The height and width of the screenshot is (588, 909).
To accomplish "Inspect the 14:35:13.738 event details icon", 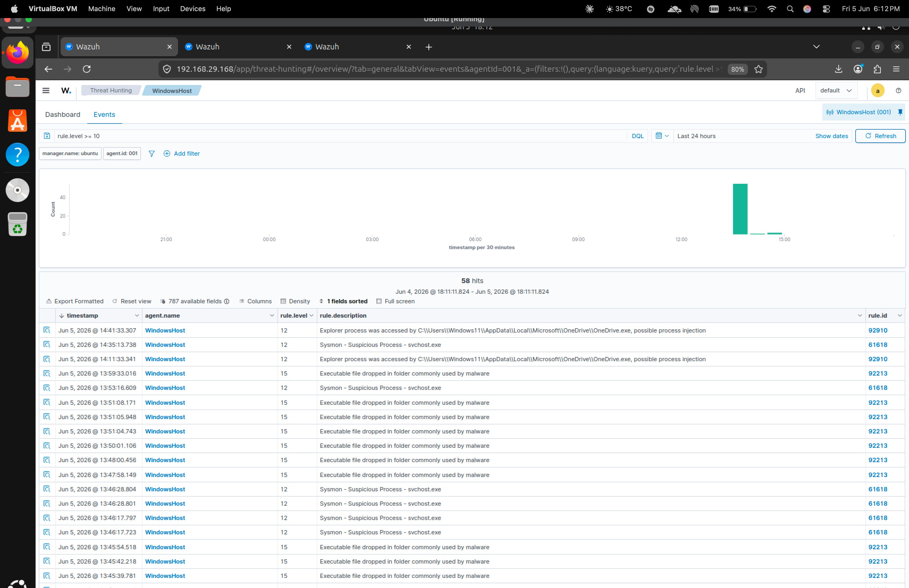I will point(47,344).
